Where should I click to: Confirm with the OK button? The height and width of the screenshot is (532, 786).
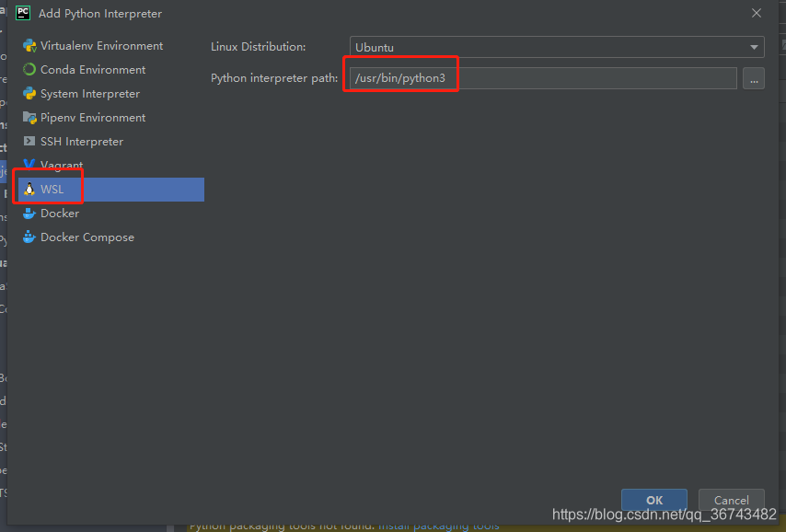pos(654,500)
